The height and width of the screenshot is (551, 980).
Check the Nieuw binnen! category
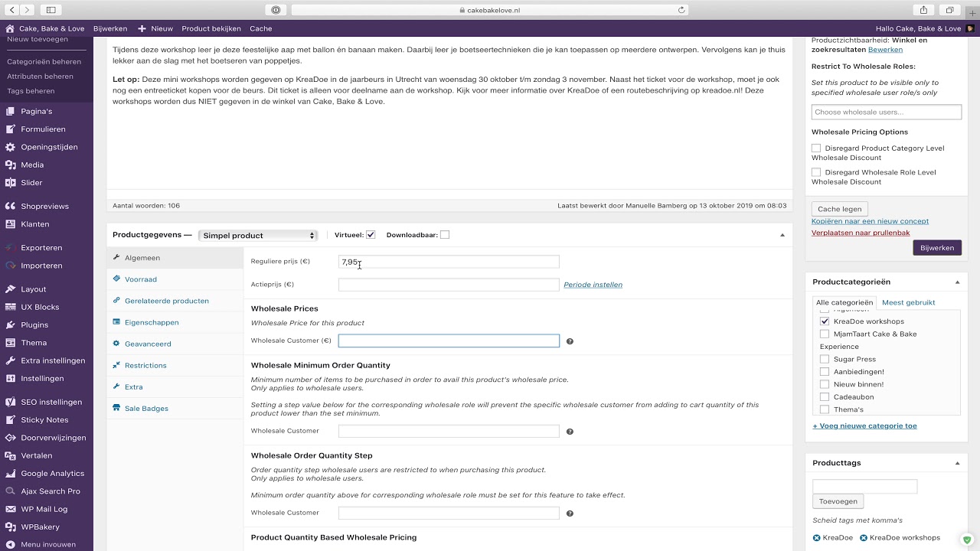(x=825, y=384)
